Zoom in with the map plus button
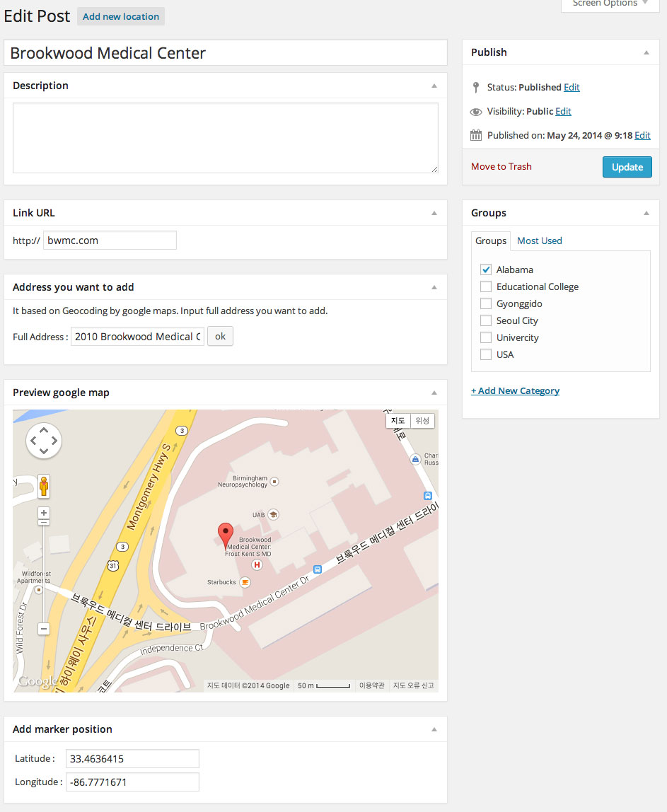The height and width of the screenshot is (812, 667). pos(44,513)
